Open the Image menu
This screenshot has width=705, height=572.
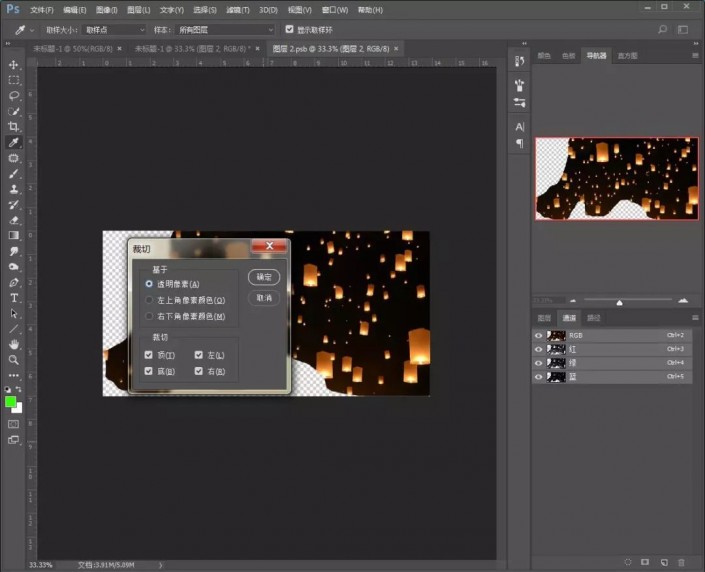(x=107, y=10)
